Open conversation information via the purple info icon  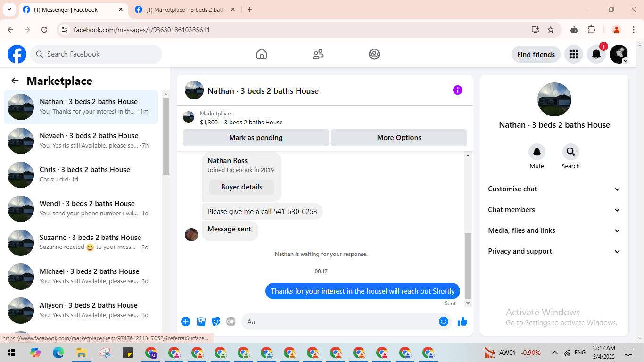click(x=458, y=90)
